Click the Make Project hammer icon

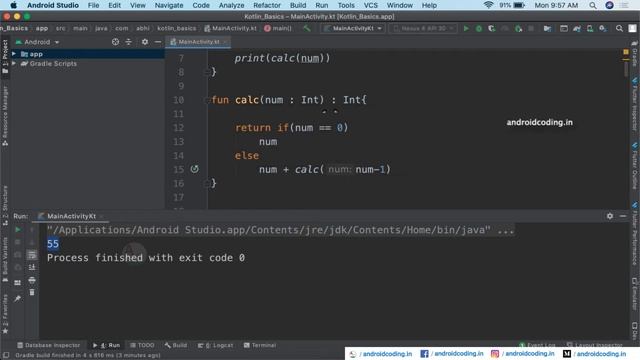point(307,28)
